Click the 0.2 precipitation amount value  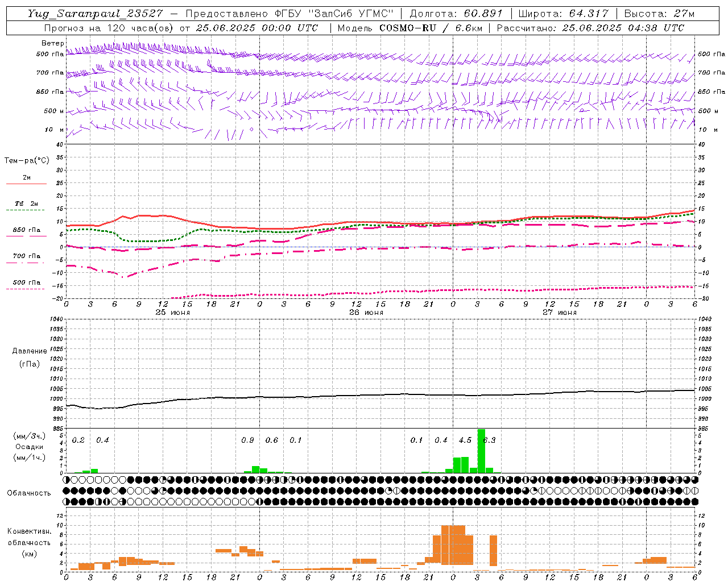78,440
